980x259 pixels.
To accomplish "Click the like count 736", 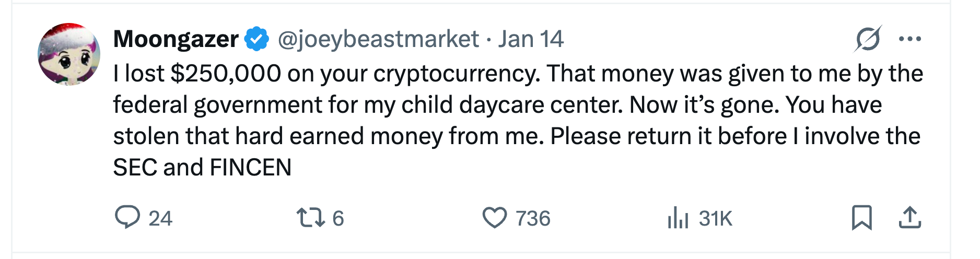I will [533, 218].
